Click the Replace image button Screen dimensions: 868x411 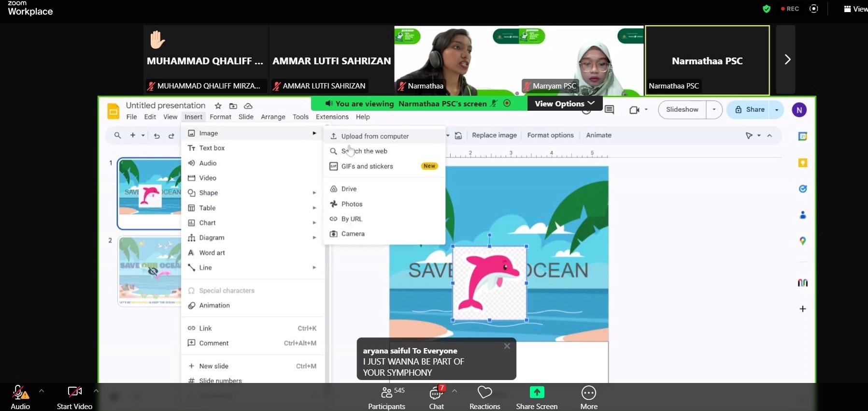494,135
